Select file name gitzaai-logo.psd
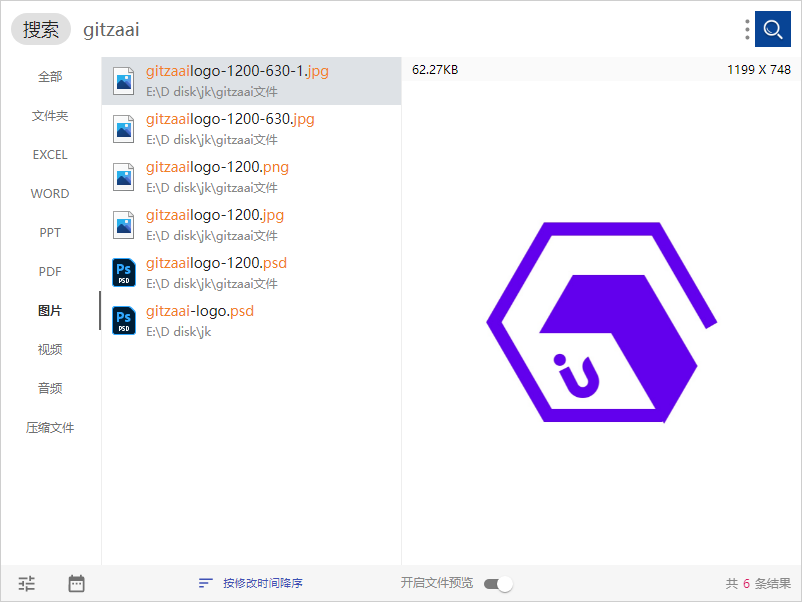Viewport: 802px width, 602px height. point(200,311)
